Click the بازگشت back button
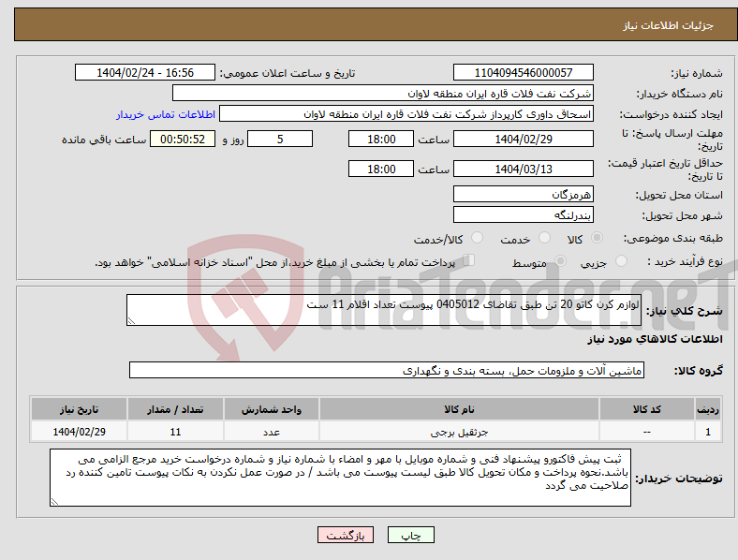The width and height of the screenshot is (738, 560). click(x=346, y=535)
